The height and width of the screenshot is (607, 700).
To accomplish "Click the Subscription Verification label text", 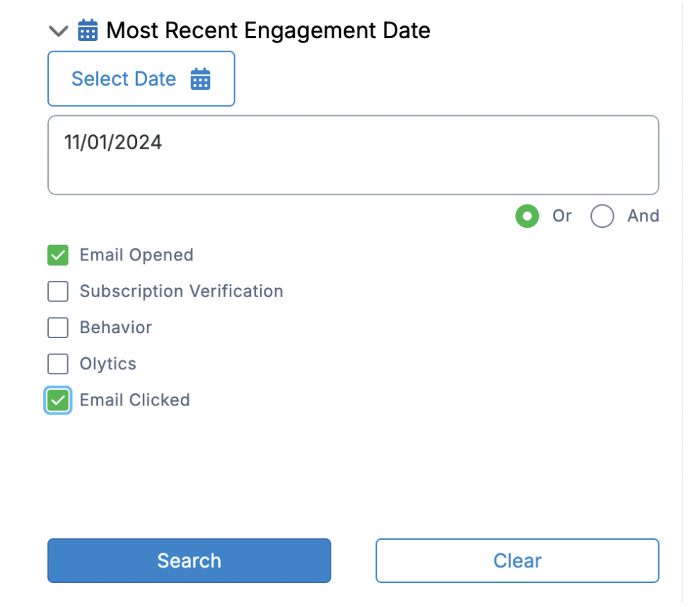I will click(x=182, y=291).
